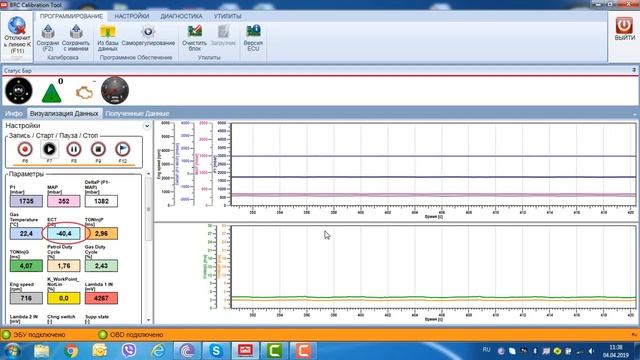The image size is (640, 360).
Task: Click the Статус Бар pin icon at right
Action: [x=634, y=70]
